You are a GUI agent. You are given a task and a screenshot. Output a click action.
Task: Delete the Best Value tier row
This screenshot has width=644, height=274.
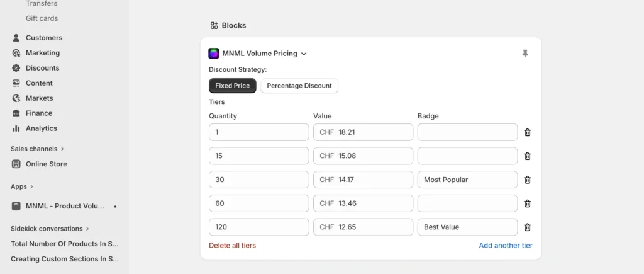[528, 227]
